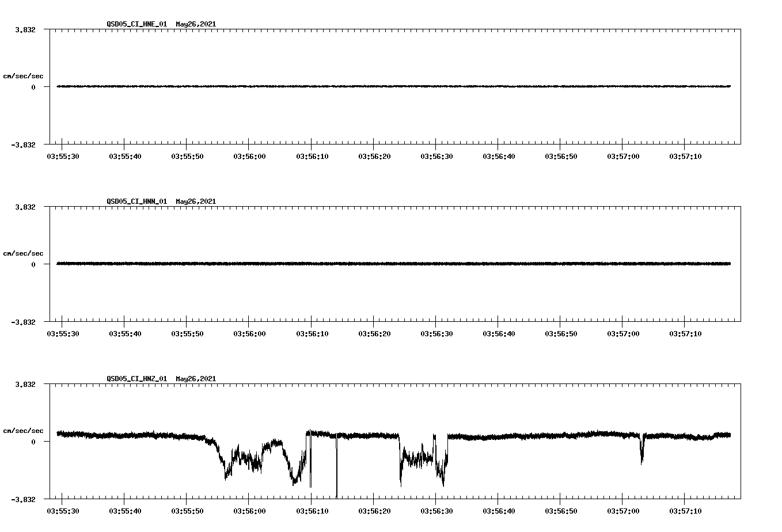This screenshot has height=532, width=782.
Task: Click the -3.832 lower amplitude value on HNN plot
Action: click(x=24, y=324)
